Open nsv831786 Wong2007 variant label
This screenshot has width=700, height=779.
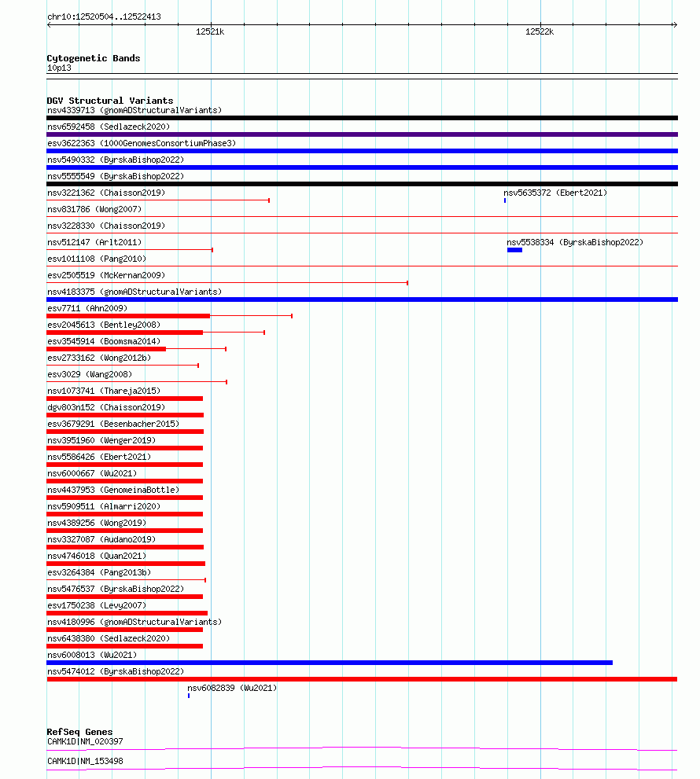tap(94, 209)
